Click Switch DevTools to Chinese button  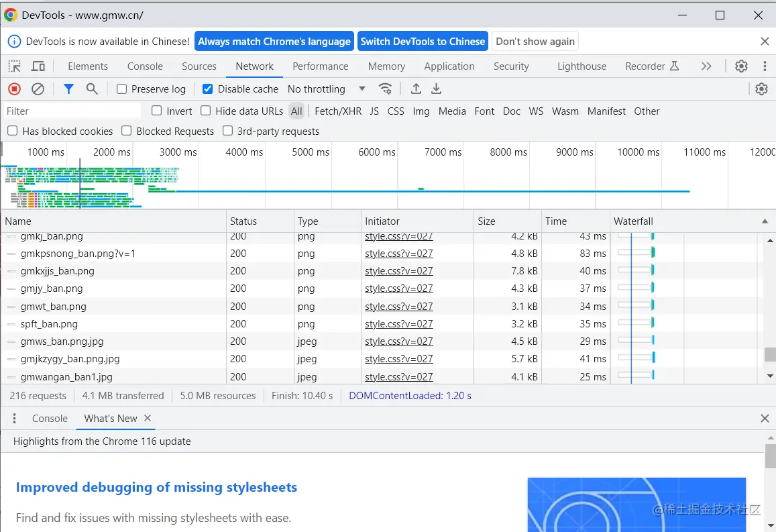point(423,41)
